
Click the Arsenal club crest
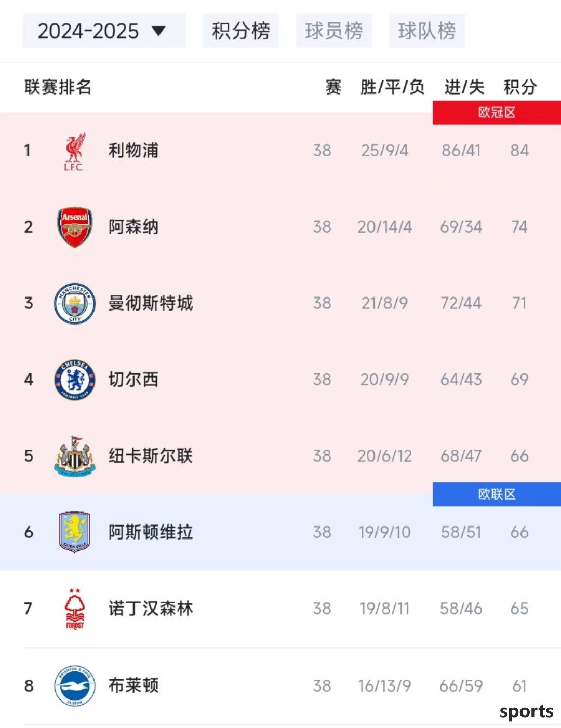75,227
